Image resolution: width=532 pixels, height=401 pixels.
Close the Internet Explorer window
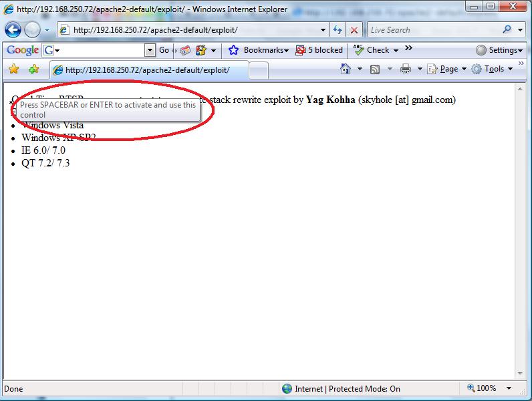click(513, 7)
